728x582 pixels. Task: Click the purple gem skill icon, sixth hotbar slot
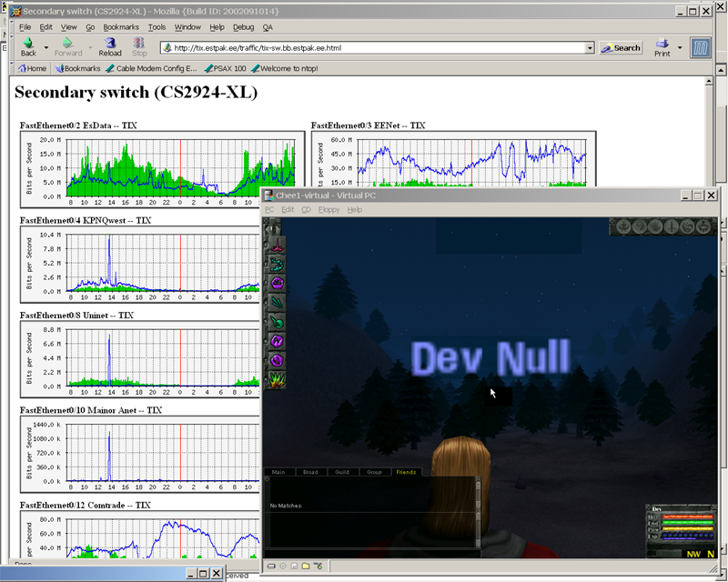pos(277,341)
